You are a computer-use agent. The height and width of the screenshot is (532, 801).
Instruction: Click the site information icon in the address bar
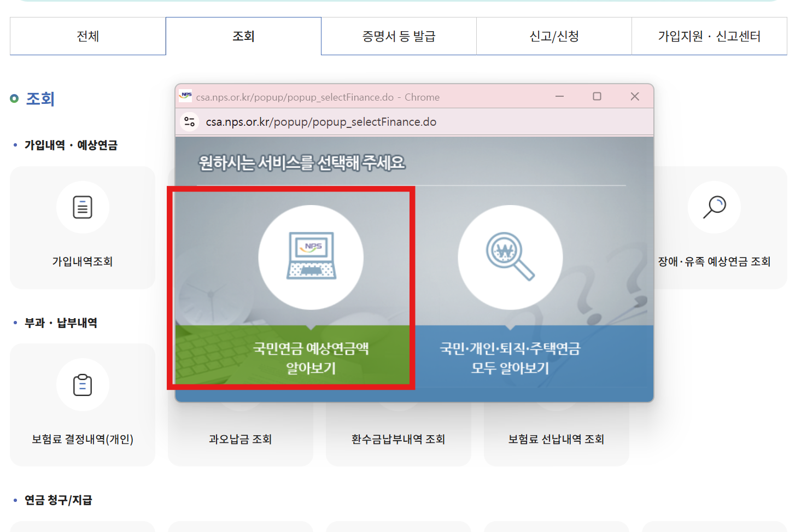tap(189, 121)
